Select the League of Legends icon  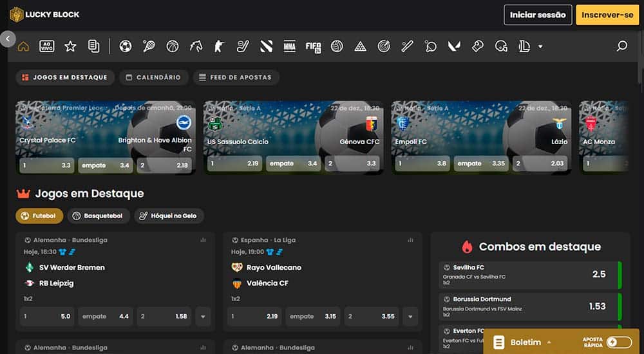click(524, 46)
